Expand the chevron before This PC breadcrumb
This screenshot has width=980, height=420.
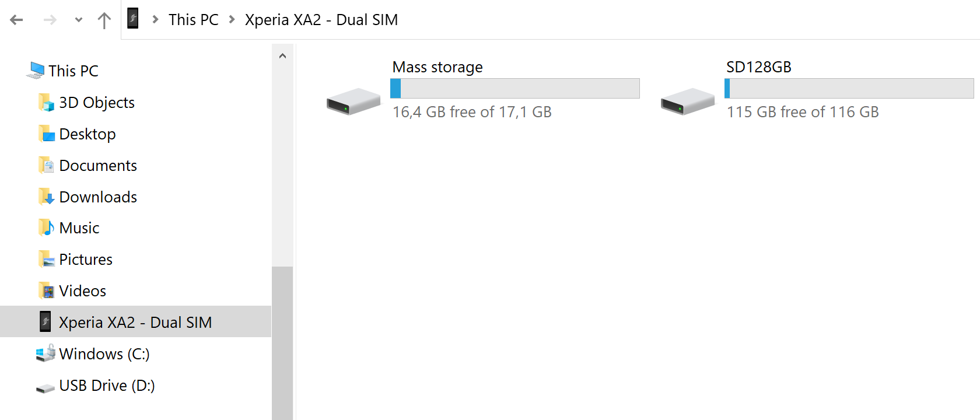155,19
